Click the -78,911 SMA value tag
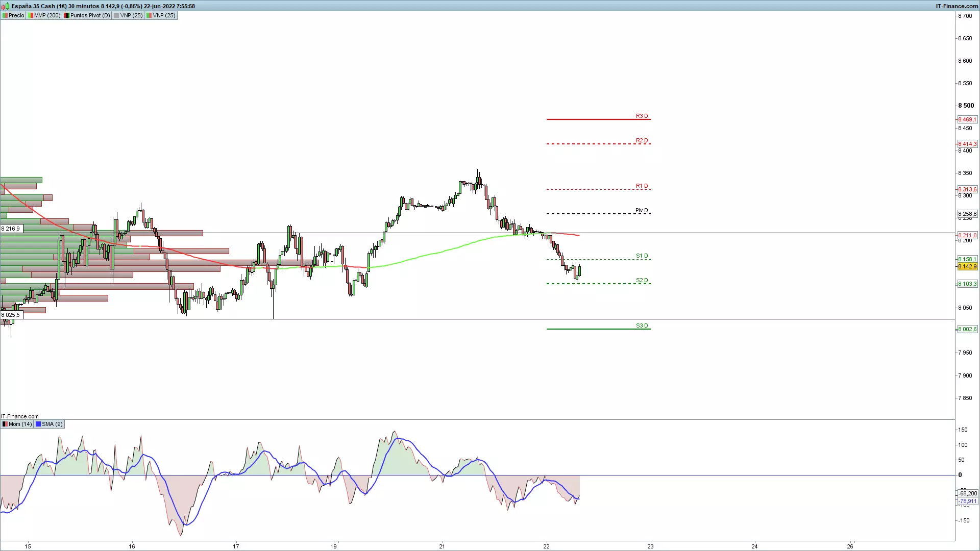 967,501
